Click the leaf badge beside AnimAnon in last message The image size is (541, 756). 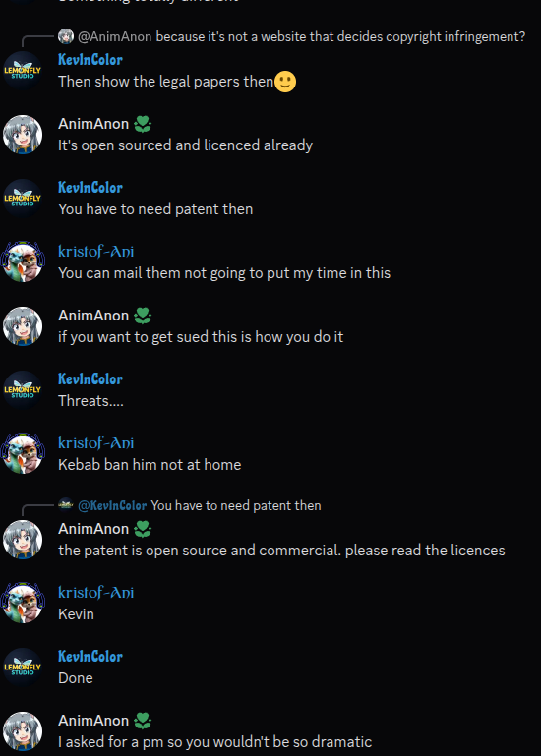tap(143, 721)
